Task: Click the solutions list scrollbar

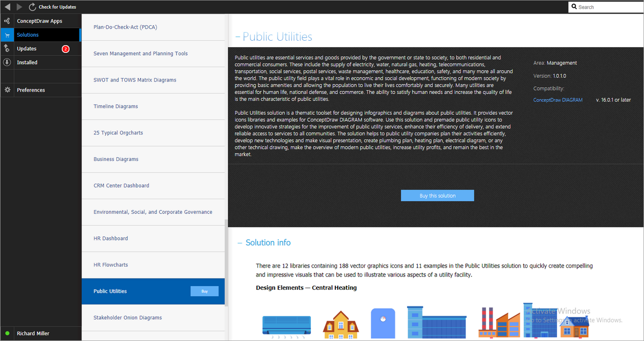Action: click(x=226, y=262)
